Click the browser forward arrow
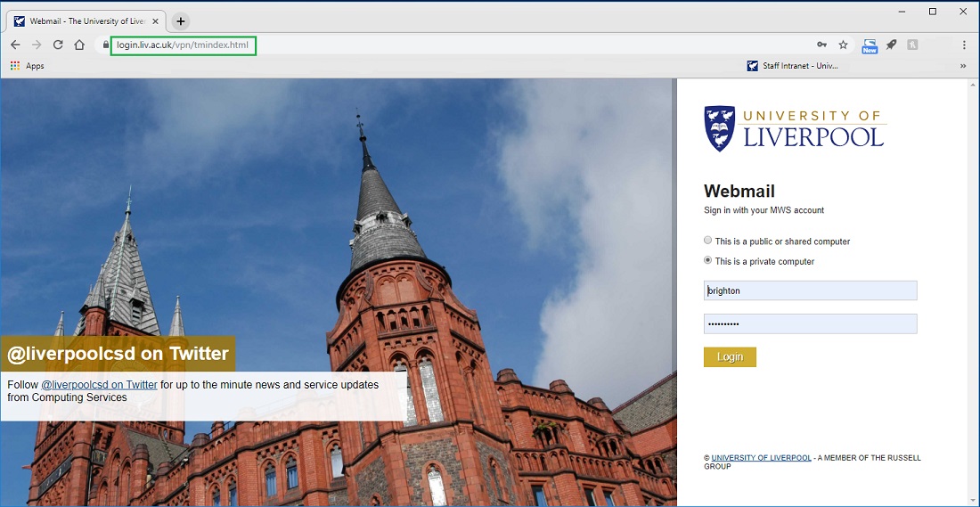Screen dimensions: 980x507 [37, 45]
